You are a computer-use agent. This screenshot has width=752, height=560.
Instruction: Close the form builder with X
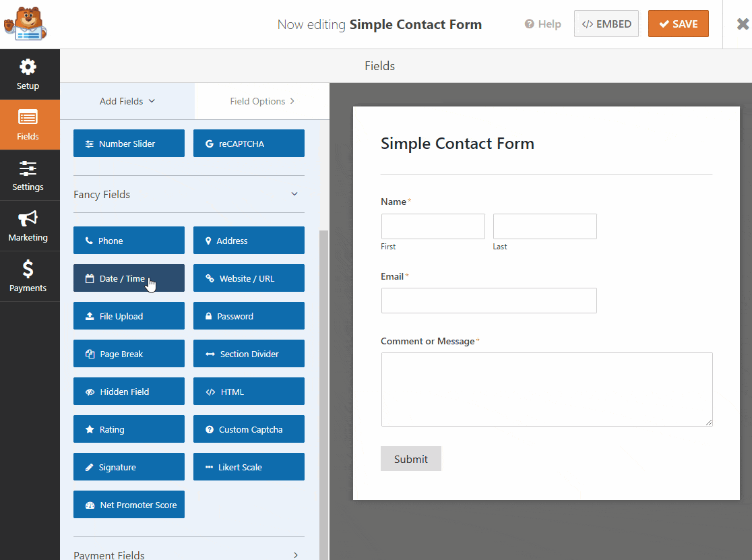pos(743,24)
